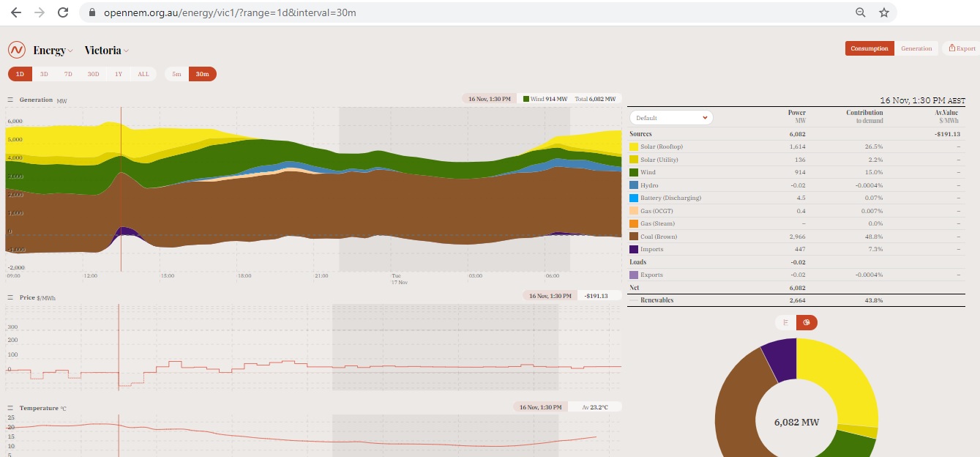Click the Loads row label
The width and height of the screenshot is (980, 457).
(x=638, y=261)
